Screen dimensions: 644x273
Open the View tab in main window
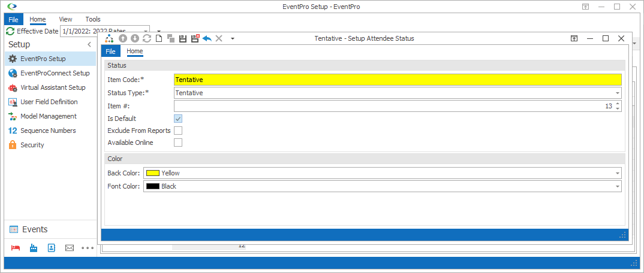coord(65,19)
